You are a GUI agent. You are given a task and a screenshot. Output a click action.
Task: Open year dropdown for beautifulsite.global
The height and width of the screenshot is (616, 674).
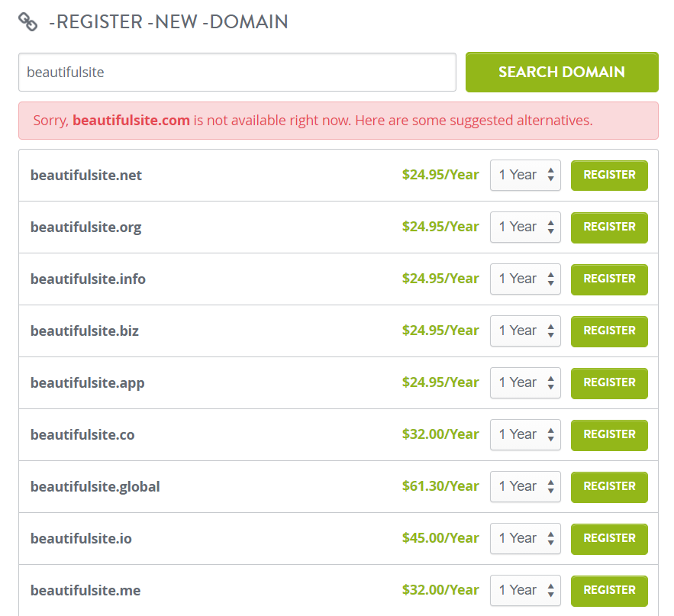(x=525, y=486)
